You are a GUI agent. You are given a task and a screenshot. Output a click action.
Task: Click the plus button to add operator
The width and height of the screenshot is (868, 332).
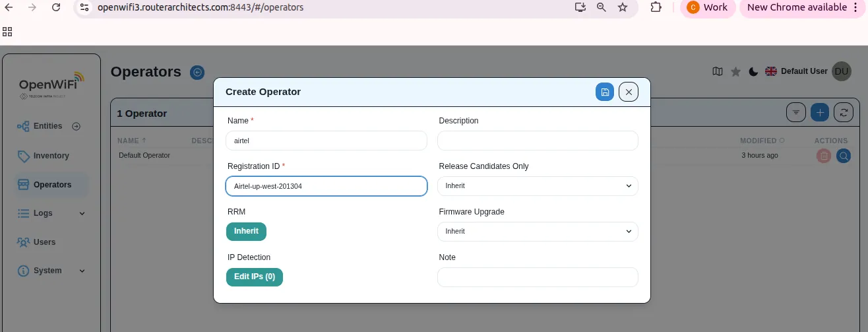tap(820, 112)
